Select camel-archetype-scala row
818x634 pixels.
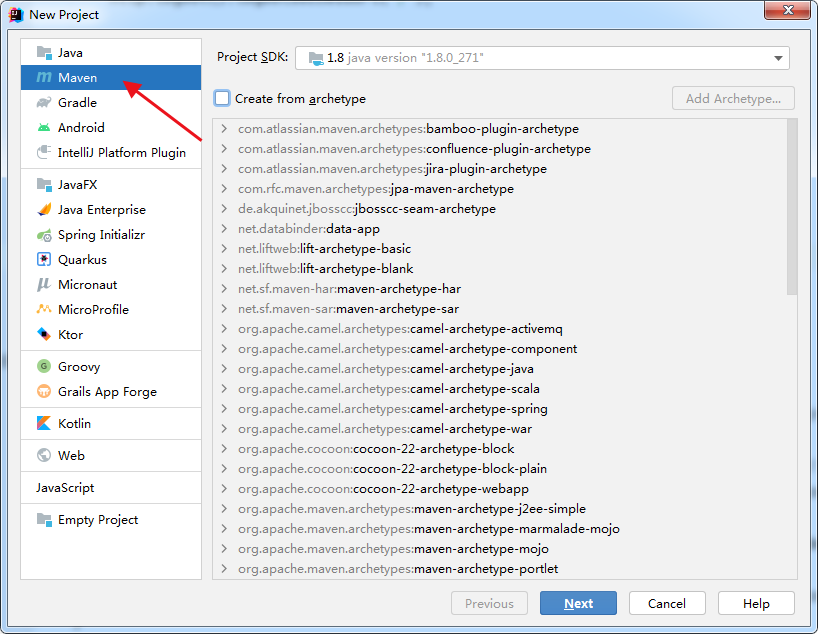pos(500,389)
